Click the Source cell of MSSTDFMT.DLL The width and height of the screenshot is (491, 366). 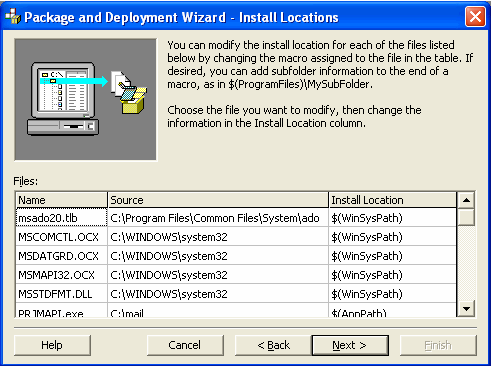(x=218, y=294)
